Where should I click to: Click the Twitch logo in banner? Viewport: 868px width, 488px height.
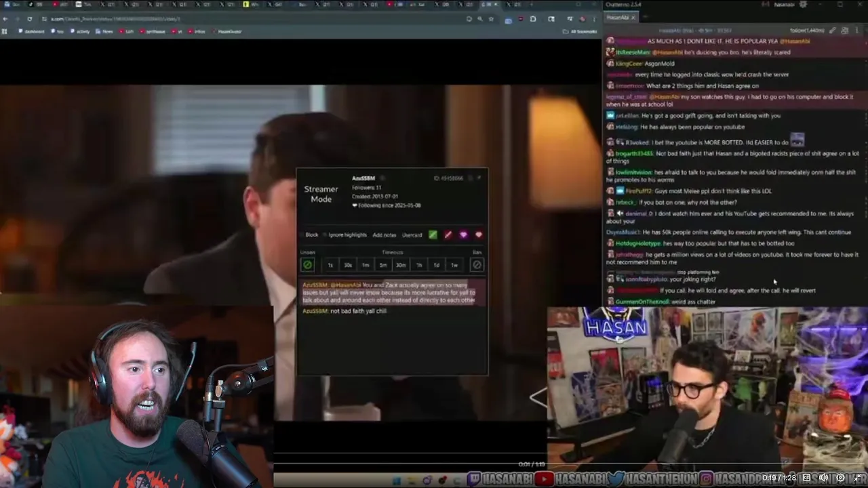click(474, 479)
